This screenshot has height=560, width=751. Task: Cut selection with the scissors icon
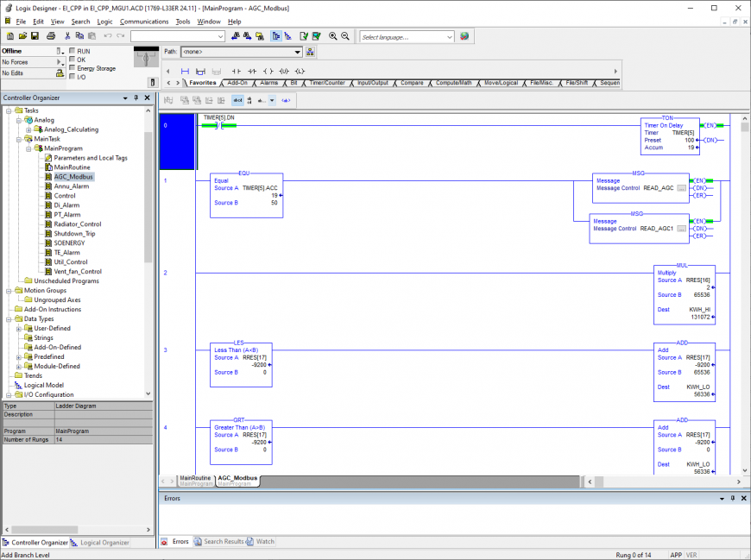pos(67,36)
